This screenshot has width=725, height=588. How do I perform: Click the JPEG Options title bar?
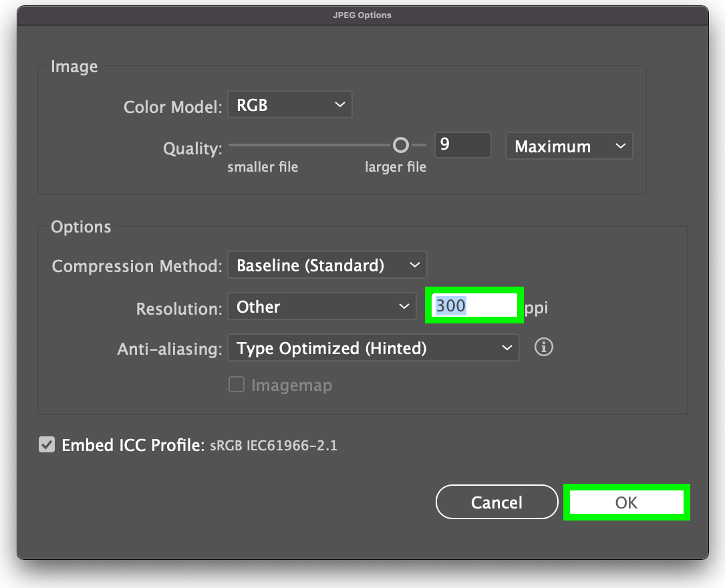pyautogui.click(x=362, y=15)
